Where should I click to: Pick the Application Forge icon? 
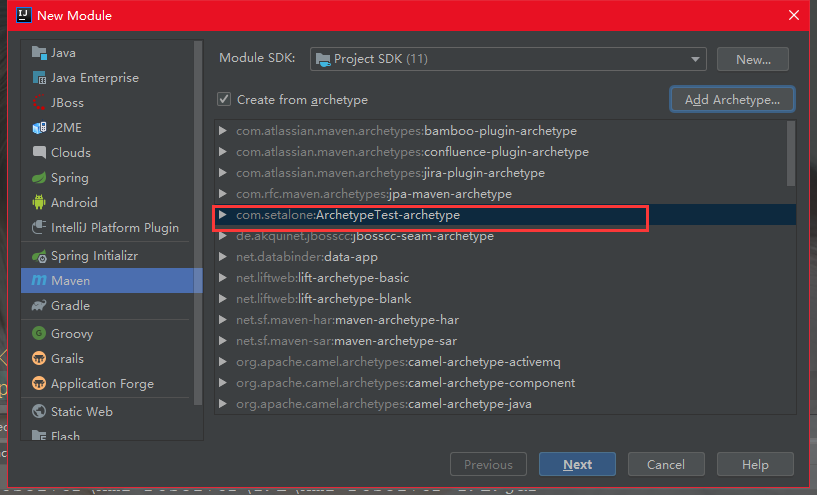[39, 383]
